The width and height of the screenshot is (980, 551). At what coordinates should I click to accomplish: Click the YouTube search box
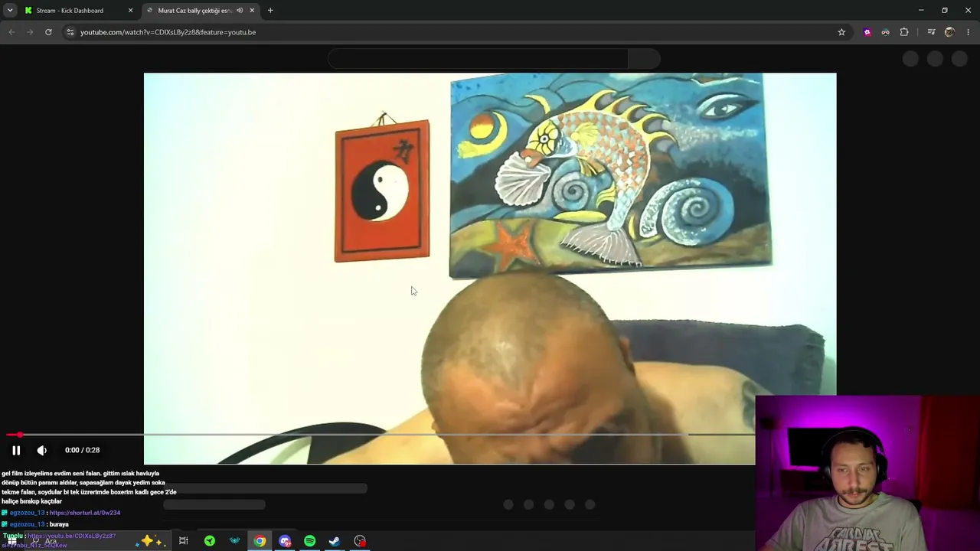(478, 59)
